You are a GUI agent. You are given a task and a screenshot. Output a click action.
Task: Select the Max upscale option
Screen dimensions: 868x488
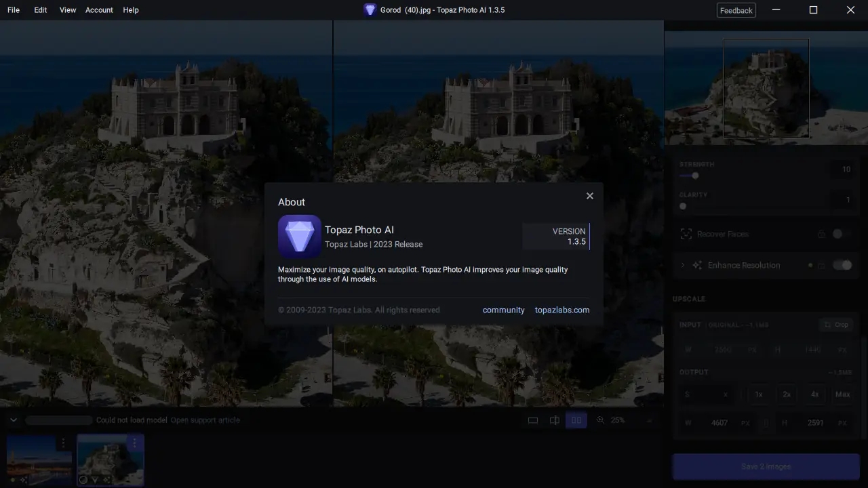pos(843,394)
